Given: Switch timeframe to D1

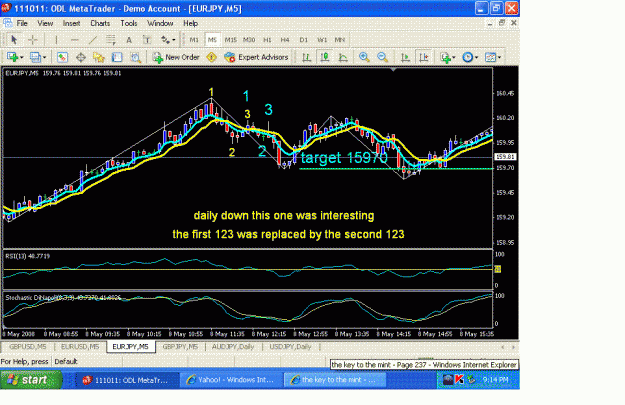Looking at the screenshot, I should pos(303,39).
